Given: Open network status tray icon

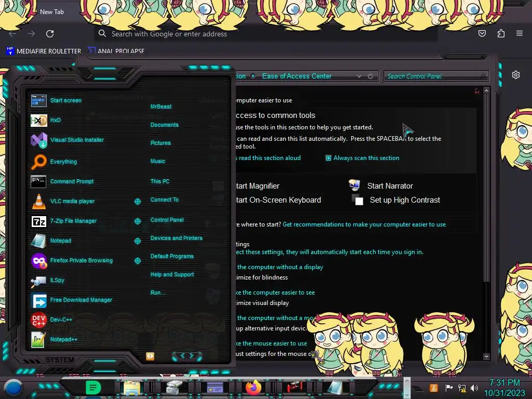Looking at the screenshot, I should click(x=462, y=388).
